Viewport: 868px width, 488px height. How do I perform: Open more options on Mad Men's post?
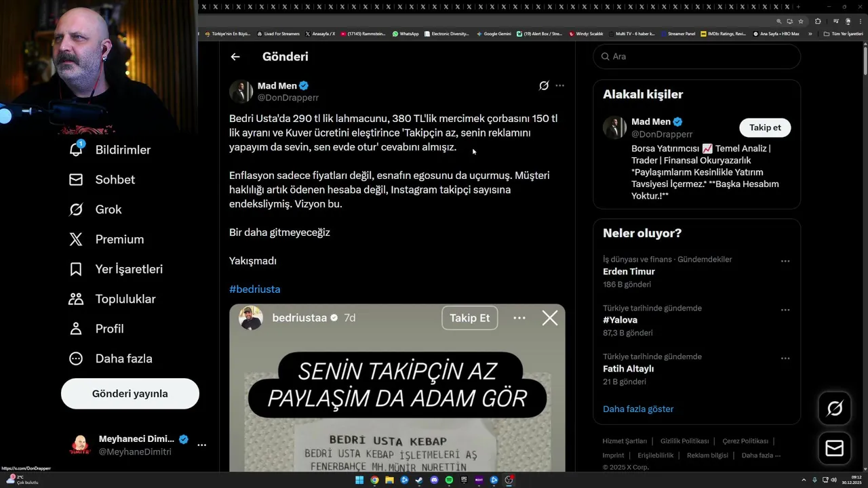559,85
